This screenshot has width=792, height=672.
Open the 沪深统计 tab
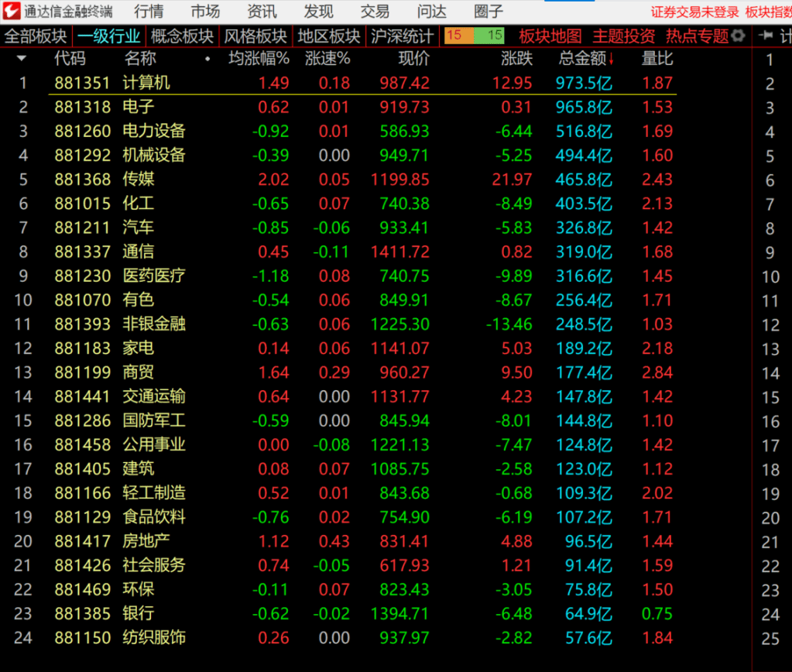(x=402, y=36)
